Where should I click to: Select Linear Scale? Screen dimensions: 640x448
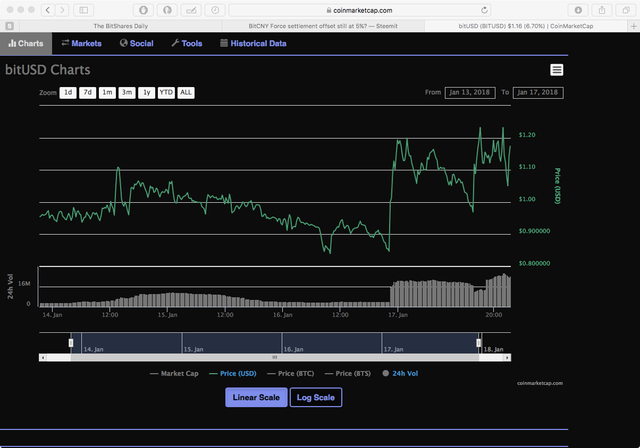256,397
